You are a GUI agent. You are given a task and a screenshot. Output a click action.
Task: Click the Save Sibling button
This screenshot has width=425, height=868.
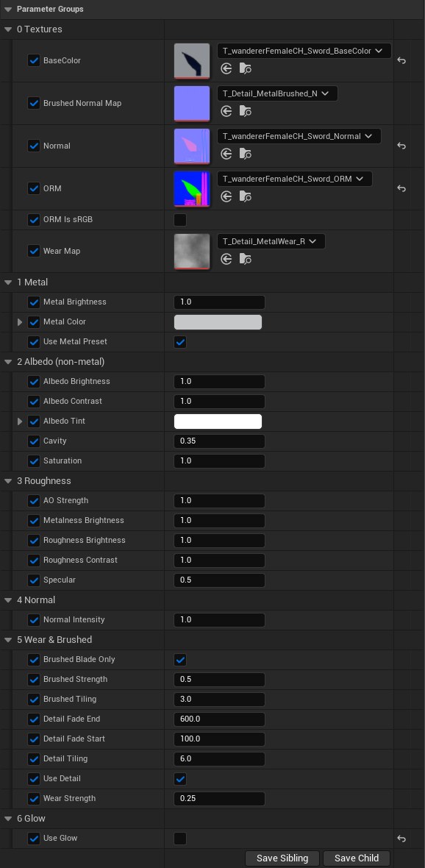pos(282,858)
